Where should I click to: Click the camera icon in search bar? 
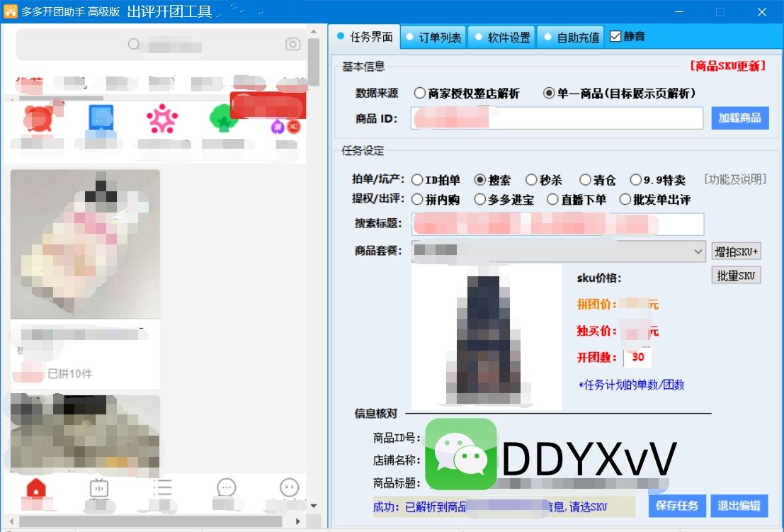tap(292, 45)
